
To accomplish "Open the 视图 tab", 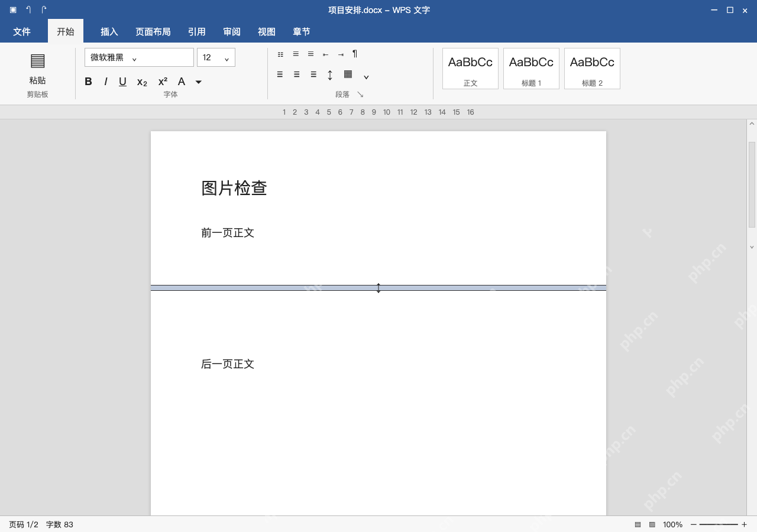I will pyautogui.click(x=267, y=32).
